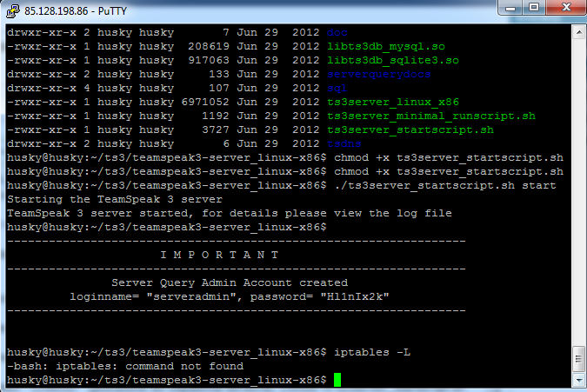Click the 'TeamSpeak 3 server started' message line
Image resolution: width=587 pixels, height=392 pixels.
(230, 213)
